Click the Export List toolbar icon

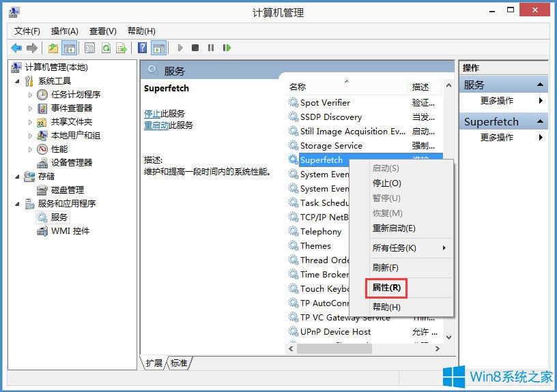[122, 48]
